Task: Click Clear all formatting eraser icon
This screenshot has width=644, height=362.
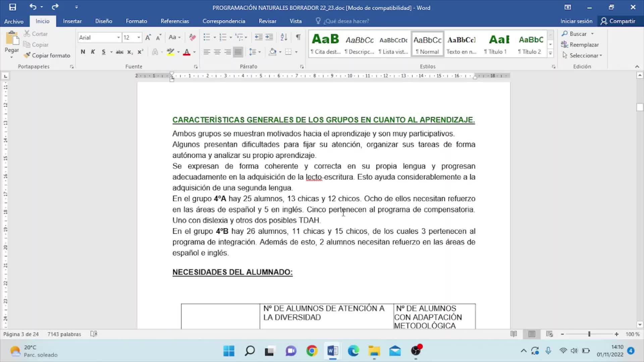Action: click(x=192, y=37)
